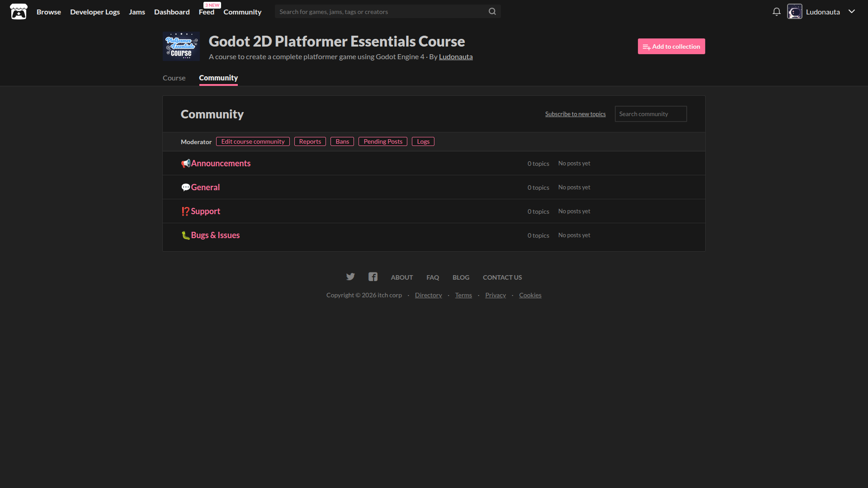Image resolution: width=868 pixels, height=488 pixels.
Task: Click the megaphone icon beside Announcements
Action: coord(185,164)
